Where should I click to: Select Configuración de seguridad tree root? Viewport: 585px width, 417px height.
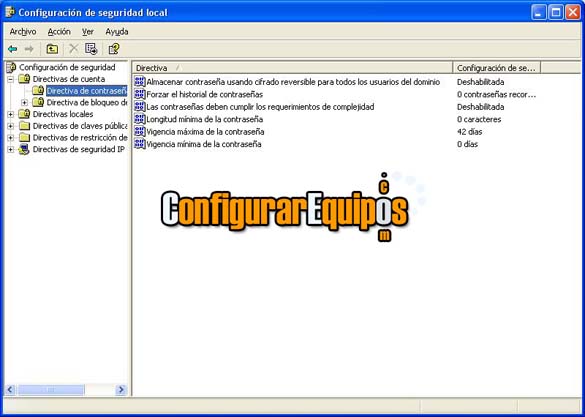click(x=67, y=68)
